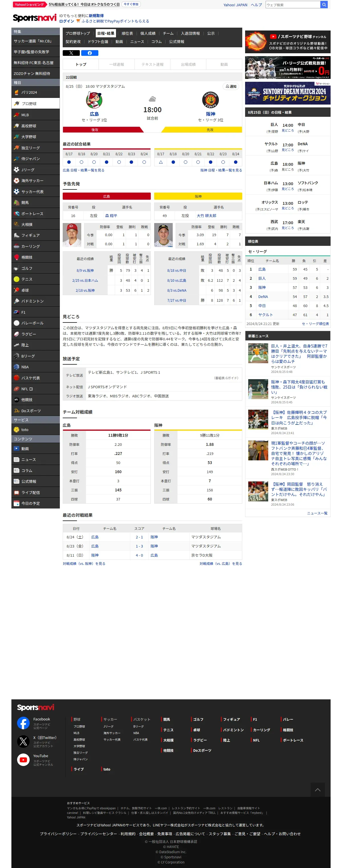
Task: Open 高校野球 sidebar icon
Action: (x=17, y=126)
